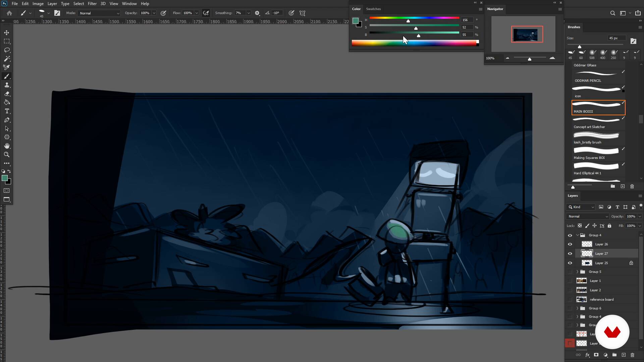Expand Group 5 folder
The image size is (644, 362).
click(577, 272)
